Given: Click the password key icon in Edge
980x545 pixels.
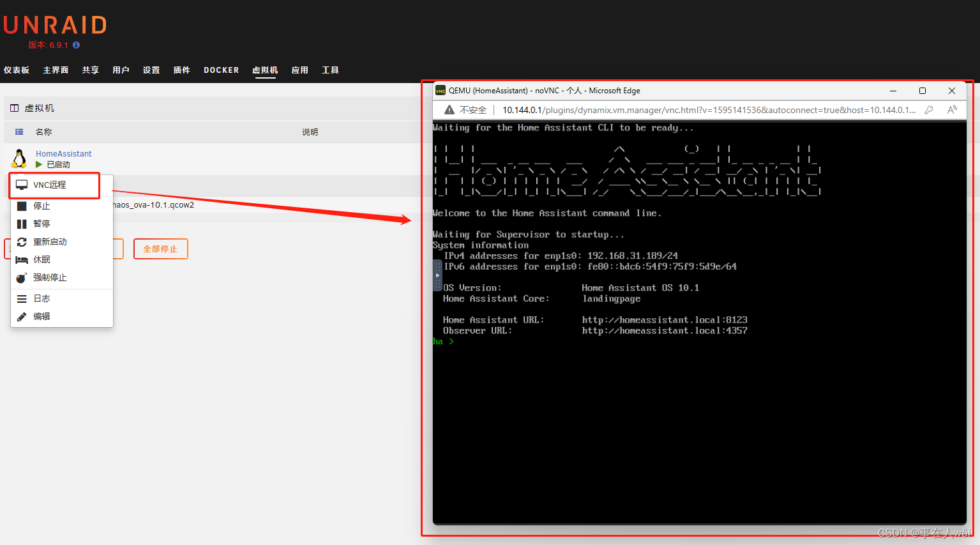Looking at the screenshot, I should pos(929,110).
